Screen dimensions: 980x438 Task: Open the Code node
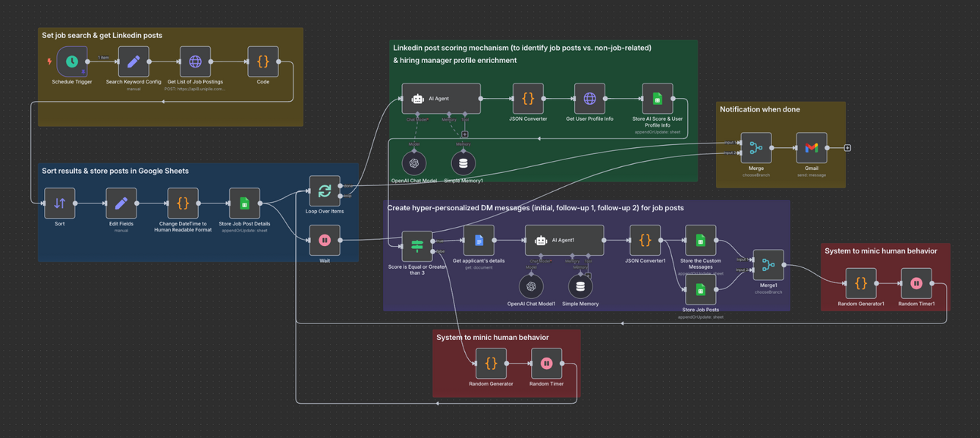click(262, 63)
